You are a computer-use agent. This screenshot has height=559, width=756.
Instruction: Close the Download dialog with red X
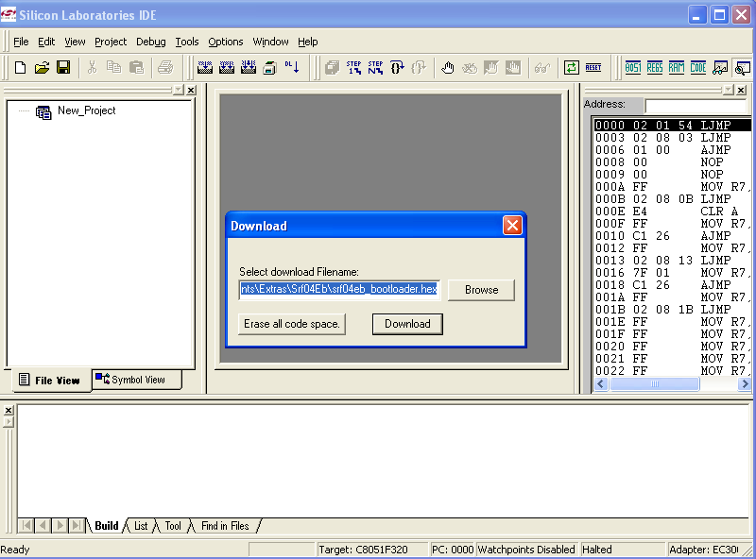512,225
